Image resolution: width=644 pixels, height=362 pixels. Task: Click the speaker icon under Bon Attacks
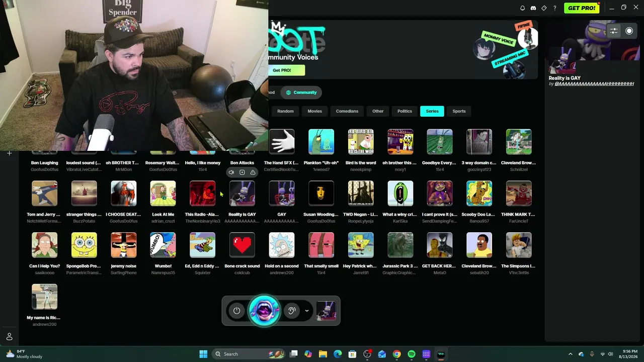231,172
